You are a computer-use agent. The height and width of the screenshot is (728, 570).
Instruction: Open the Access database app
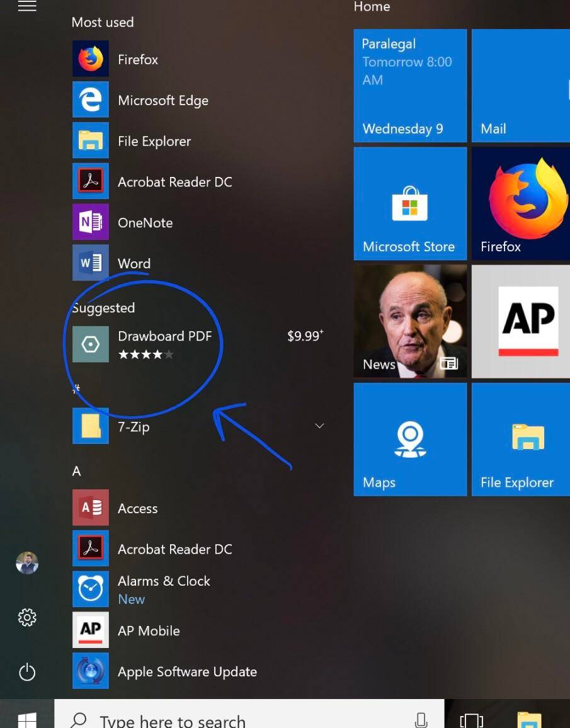[x=138, y=508]
